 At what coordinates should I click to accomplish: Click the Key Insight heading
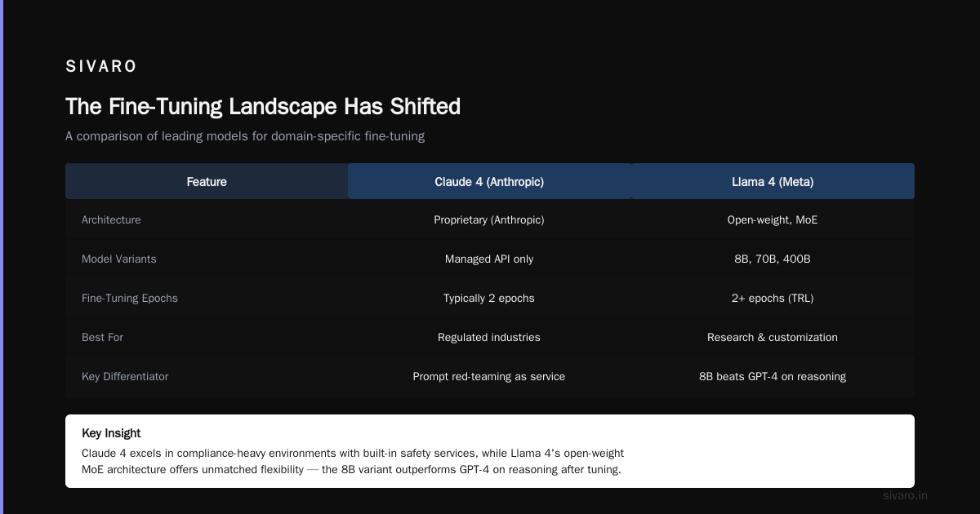[x=111, y=433]
